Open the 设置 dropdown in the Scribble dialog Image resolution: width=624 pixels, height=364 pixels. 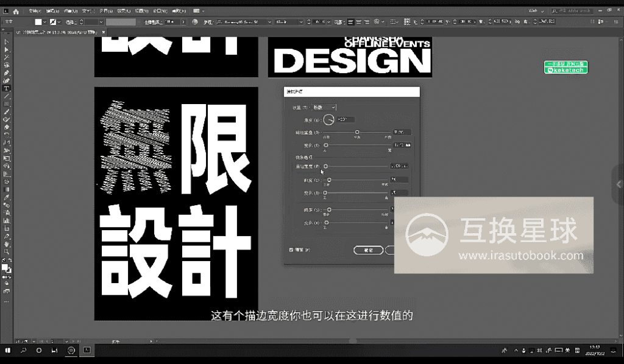[322, 107]
